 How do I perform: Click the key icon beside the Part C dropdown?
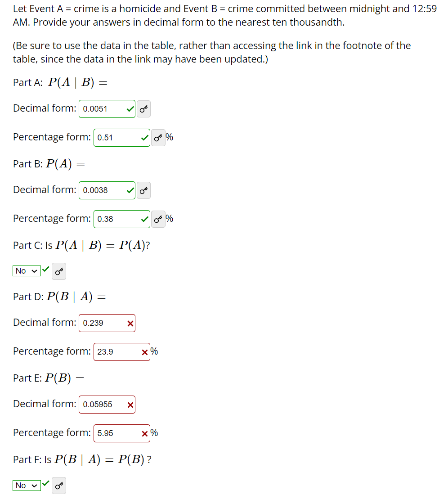(x=58, y=271)
